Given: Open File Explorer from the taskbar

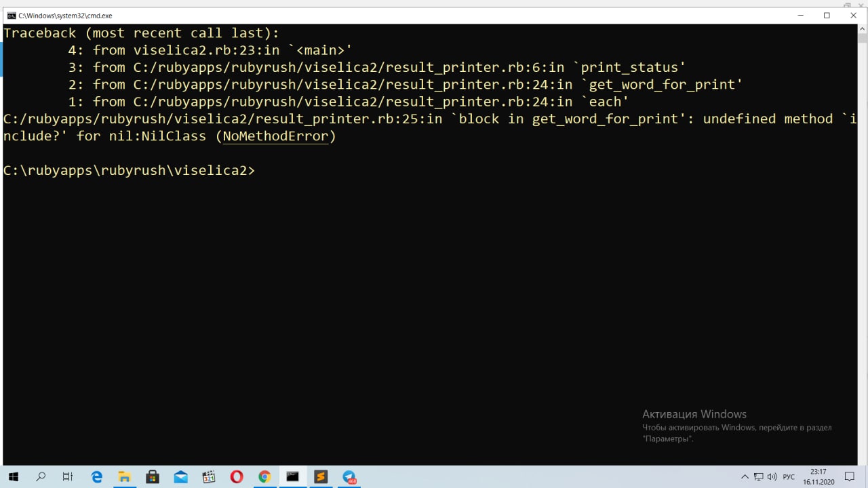Looking at the screenshot, I should pyautogui.click(x=124, y=476).
